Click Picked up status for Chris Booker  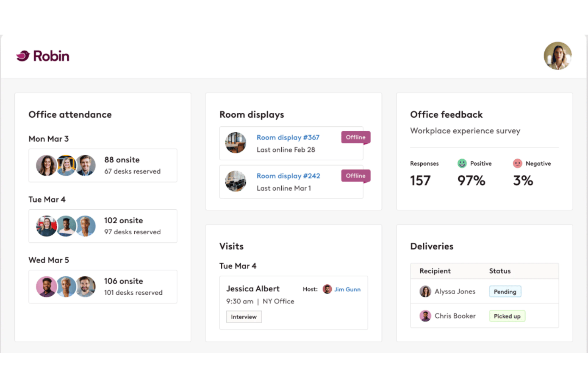point(507,316)
